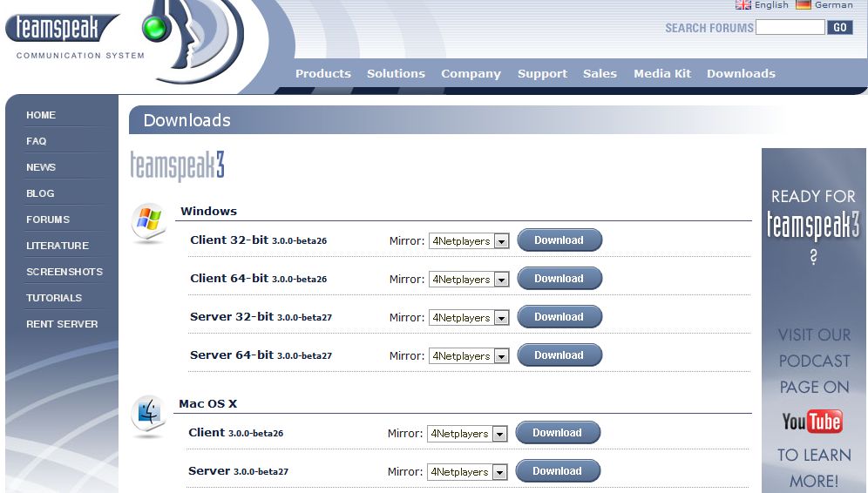
Task: Click the Mac OS X Finder icon
Action: click(149, 416)
